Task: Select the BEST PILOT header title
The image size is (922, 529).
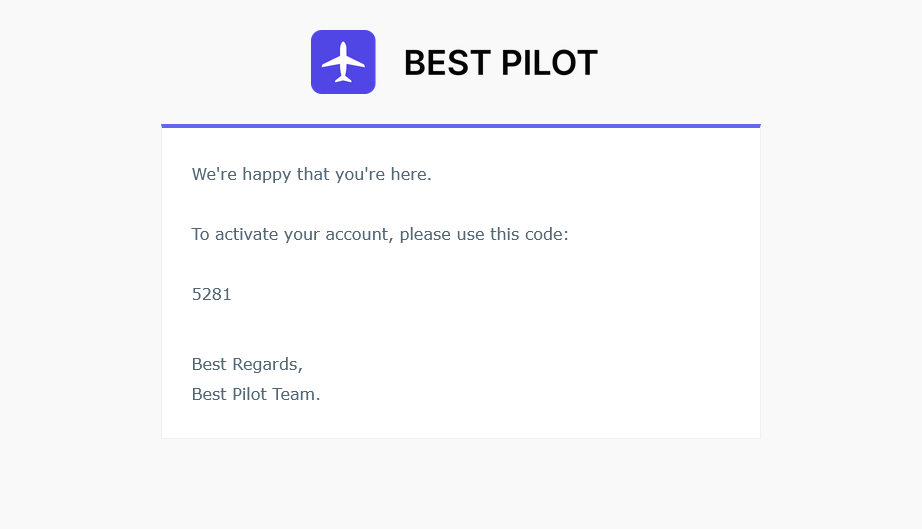Action: pyautogui.click(x=500, y=63)
